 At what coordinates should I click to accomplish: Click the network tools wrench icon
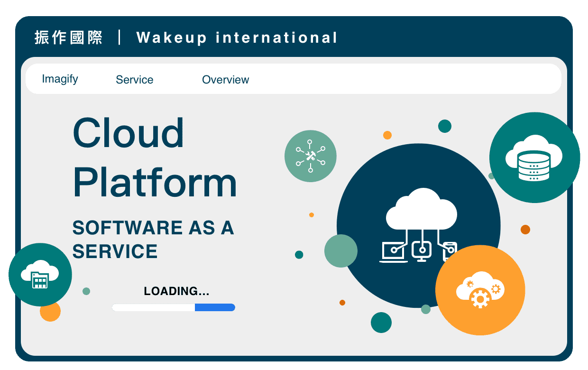311,156
